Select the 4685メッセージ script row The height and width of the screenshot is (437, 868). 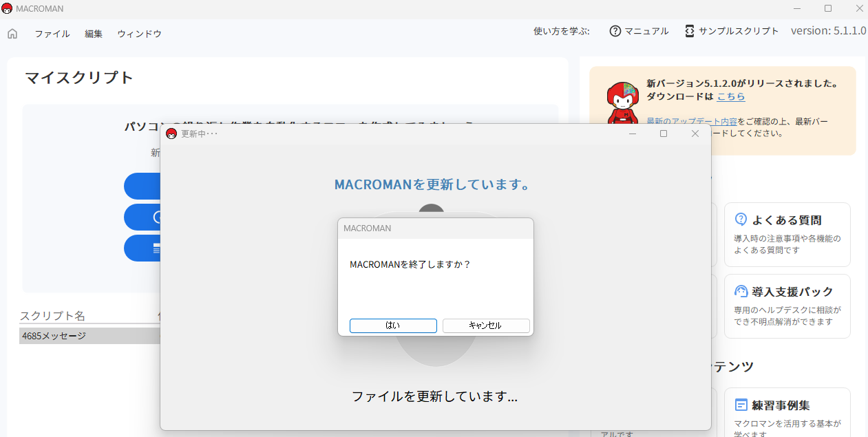tap(89, 336)
